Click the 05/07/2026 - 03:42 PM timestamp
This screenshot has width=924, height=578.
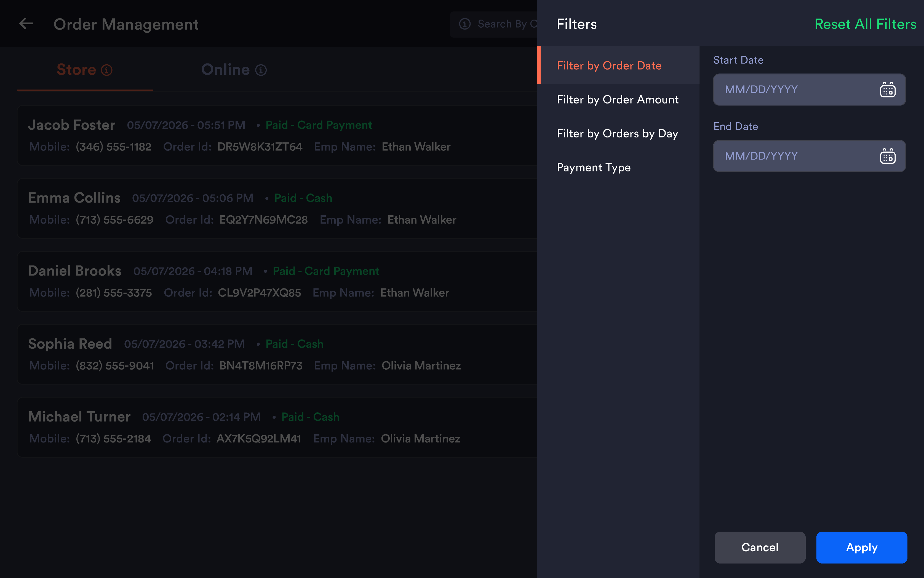(185, 344)
